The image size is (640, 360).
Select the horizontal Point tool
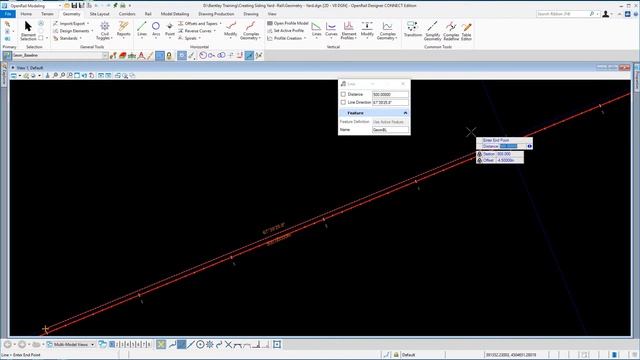[170, 29]
